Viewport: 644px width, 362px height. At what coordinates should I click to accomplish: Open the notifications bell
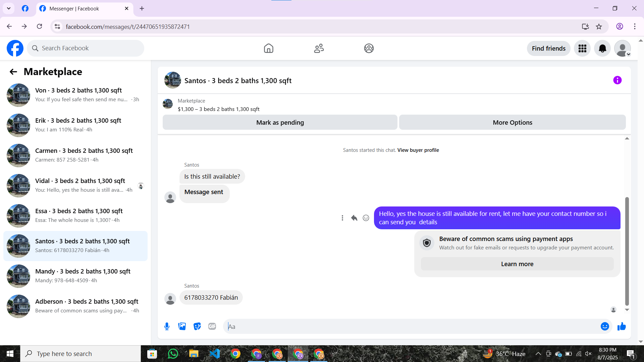602,49
